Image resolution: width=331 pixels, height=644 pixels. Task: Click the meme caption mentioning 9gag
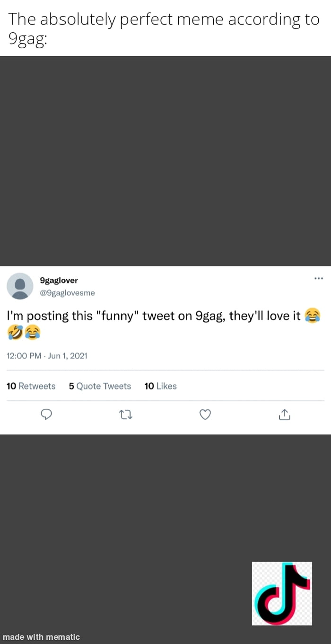coord(164,28)
